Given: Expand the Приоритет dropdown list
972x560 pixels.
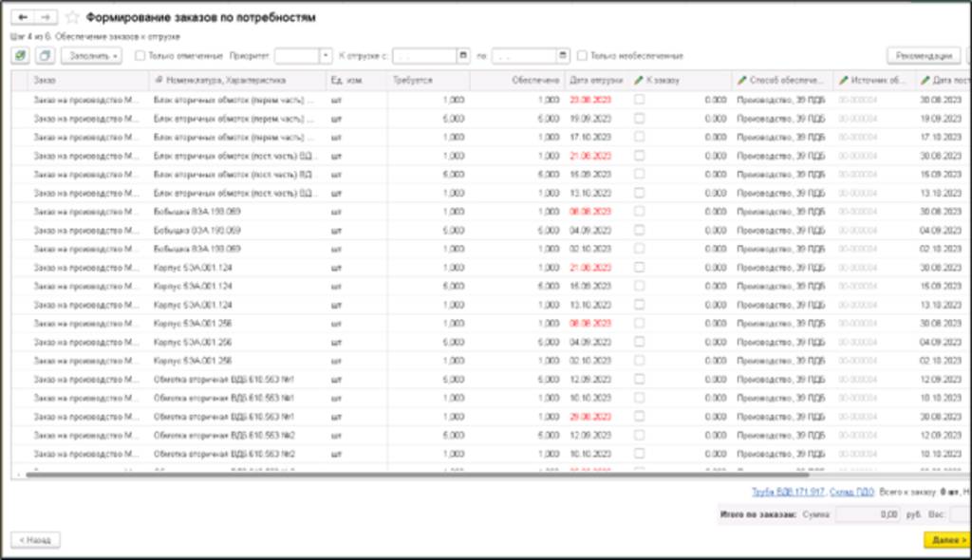Looking at the screenshot, I should pos(326,56).
